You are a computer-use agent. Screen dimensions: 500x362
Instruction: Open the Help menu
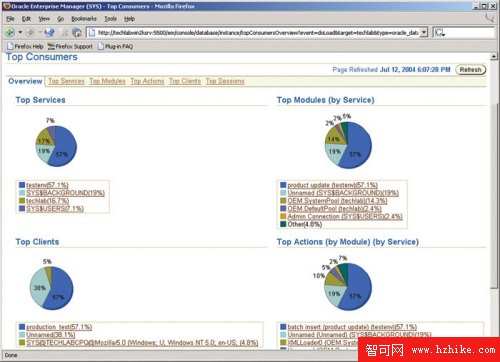click(129, 19)
